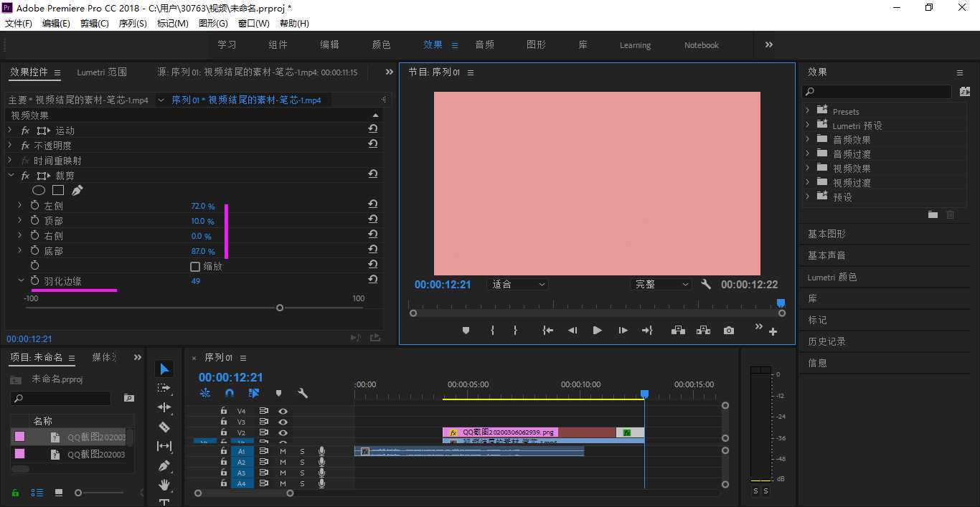Collapse the 羽化边缘 parameter
This screenshot has width=980, height=507.
click(x=21, y=280)
